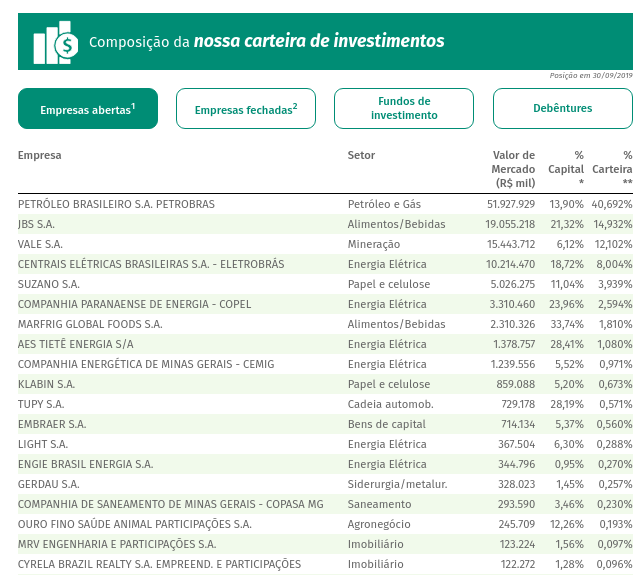The width and height of the screenshot is (637, 575).
Task: Open the Fundos de investimento tab
Action: 404,108
